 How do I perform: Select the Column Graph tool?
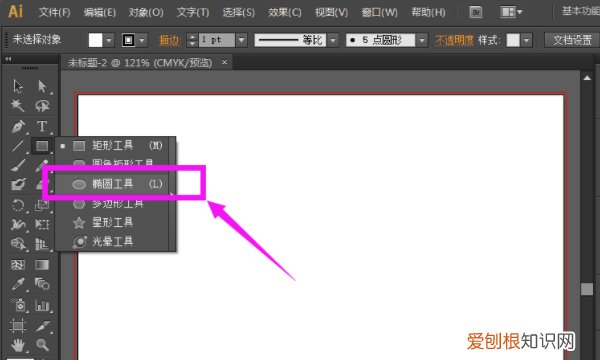[x=42, y=305]
